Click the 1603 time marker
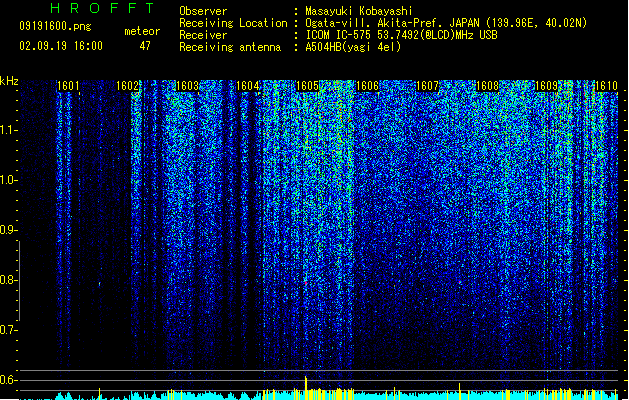Image resolution: width=629 pixels, height=400 pixels. [187, 86]
